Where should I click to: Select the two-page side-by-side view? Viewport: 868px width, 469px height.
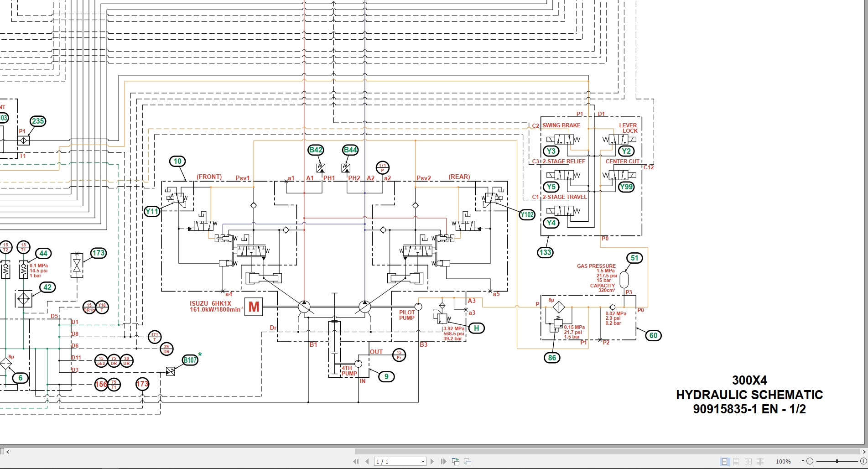click(x=748, y=461)
